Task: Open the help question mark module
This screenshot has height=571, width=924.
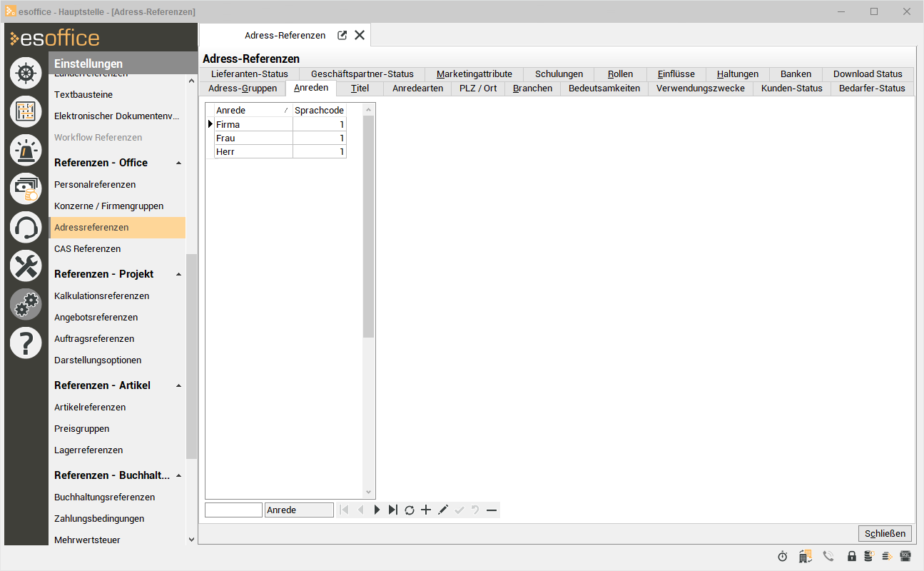Action: [26, 343]
